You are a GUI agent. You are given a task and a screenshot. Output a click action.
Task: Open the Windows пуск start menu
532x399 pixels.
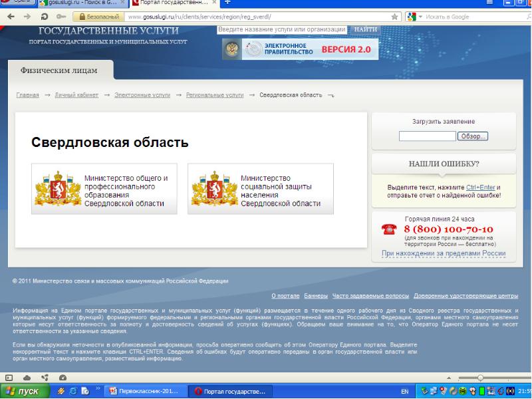[x=26, y=392]
